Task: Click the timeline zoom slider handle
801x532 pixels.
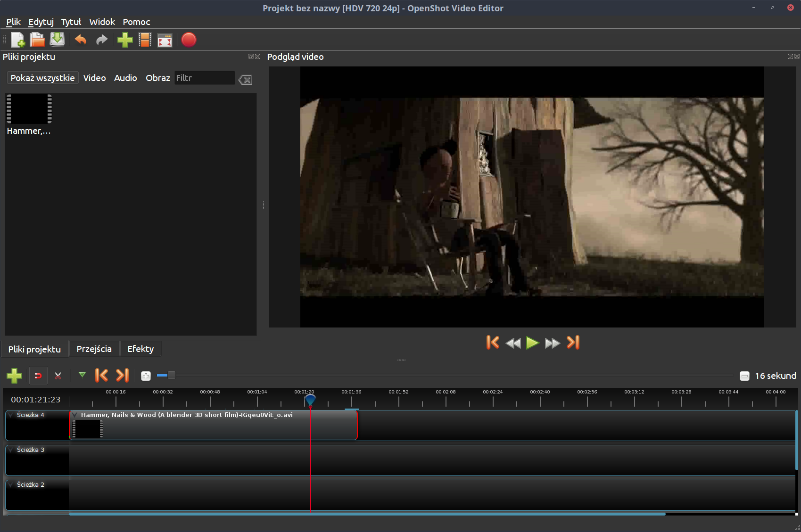Action: pyautogui.click(x=172, y=375)
